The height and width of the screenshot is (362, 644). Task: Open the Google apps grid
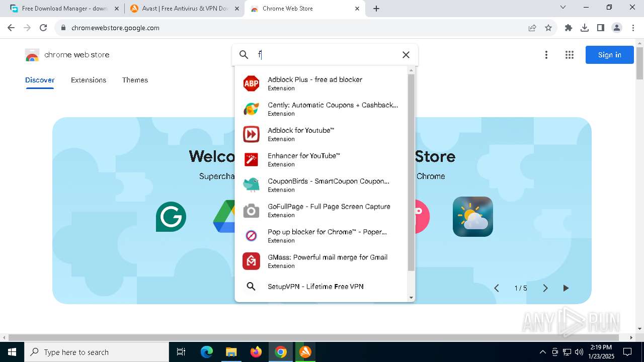(570, 55)
